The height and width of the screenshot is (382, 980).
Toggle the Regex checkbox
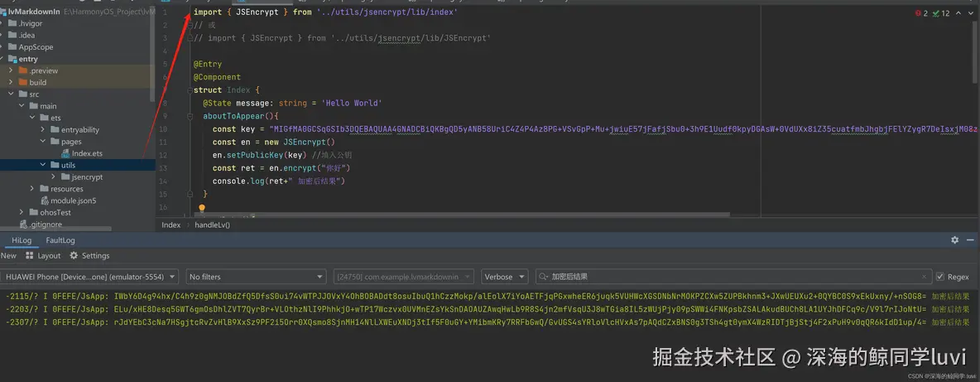[940, 276]
